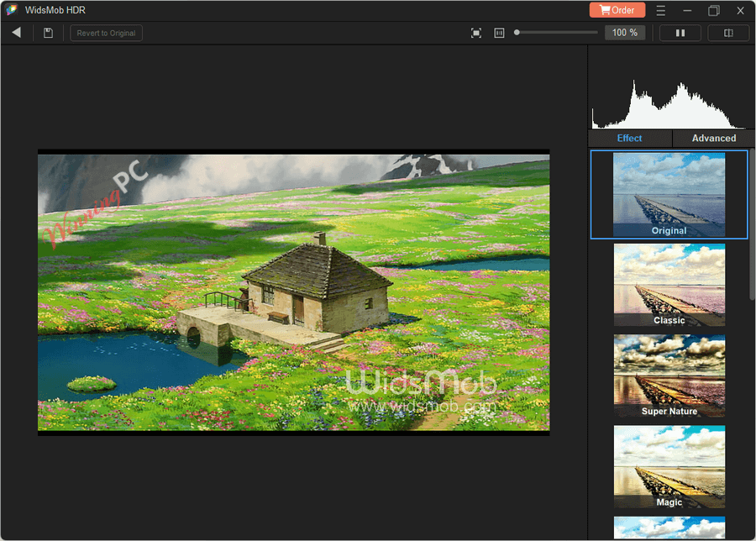This screenshot has height=541, width=756.
Task: Adjust the zoom level slider
Action: point(554,32)
